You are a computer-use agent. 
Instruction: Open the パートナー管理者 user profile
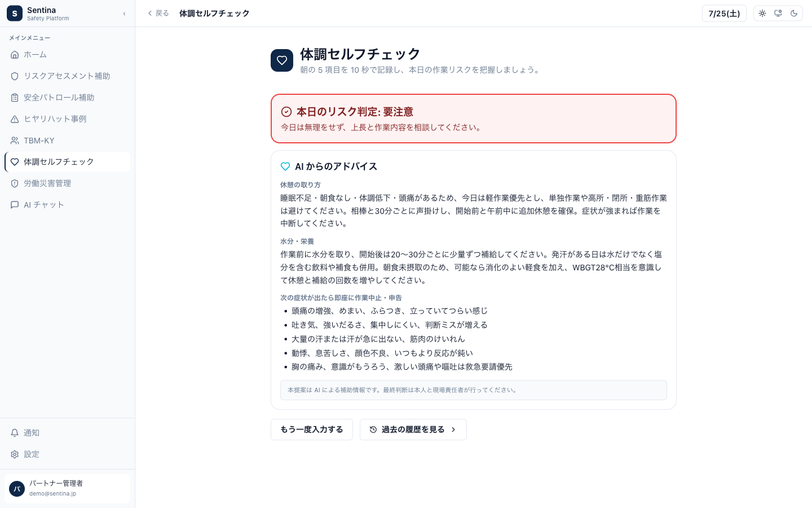(67, 488)
